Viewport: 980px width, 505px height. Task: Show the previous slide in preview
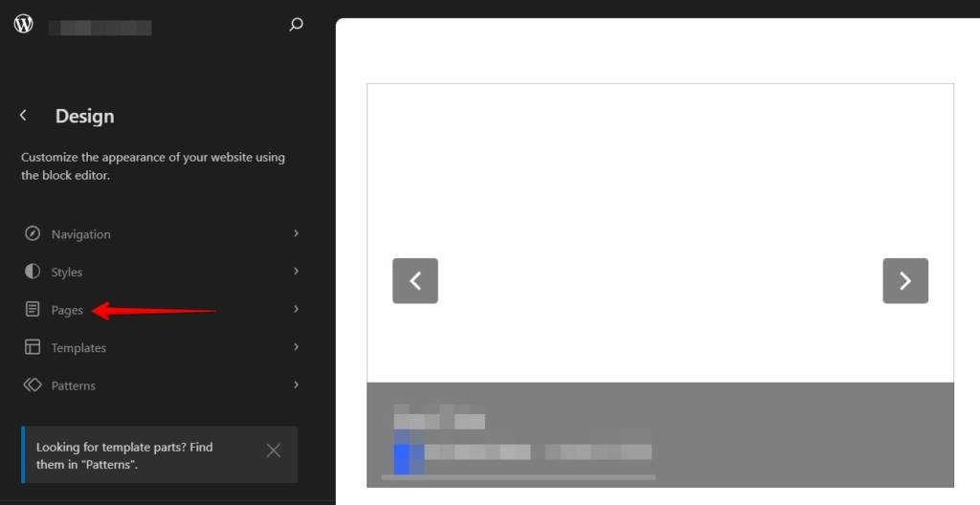point(415,281)
